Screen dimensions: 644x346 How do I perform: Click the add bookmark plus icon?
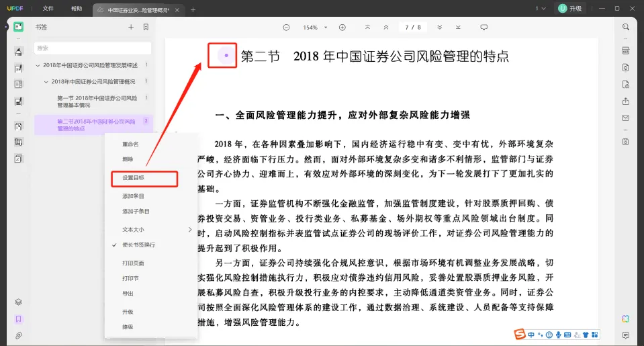(x=131, y=28)
